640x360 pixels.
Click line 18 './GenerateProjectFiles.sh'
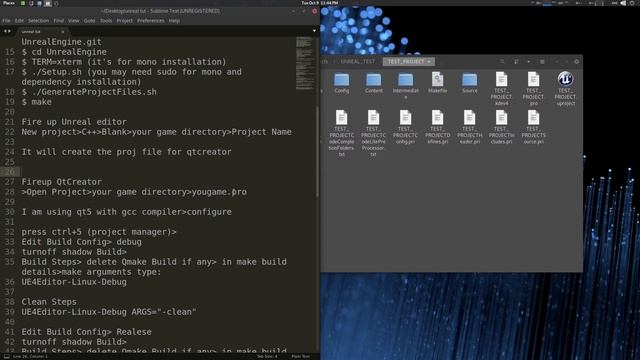pos(89,92)
